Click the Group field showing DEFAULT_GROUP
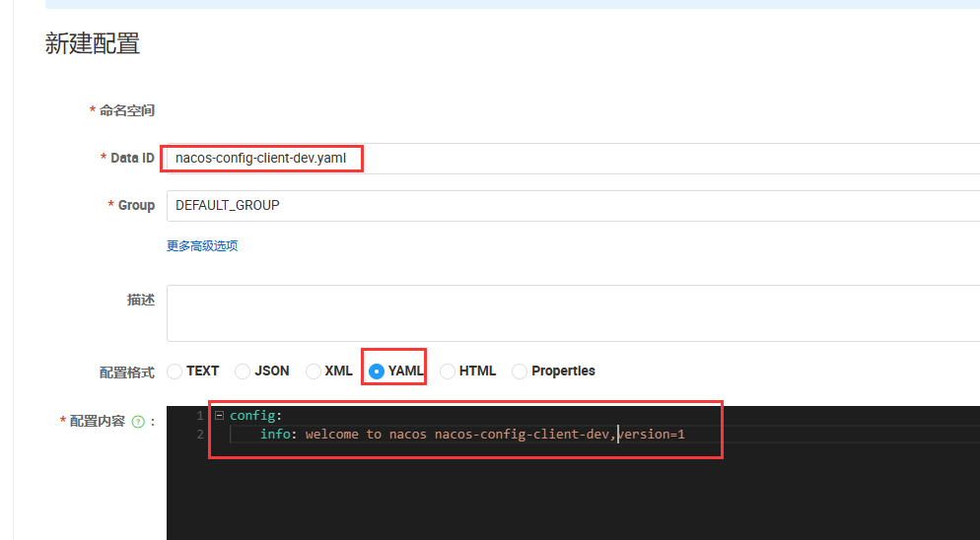This screenshot has height=540, width=980. pyautogui.click(x=573, y=206)
